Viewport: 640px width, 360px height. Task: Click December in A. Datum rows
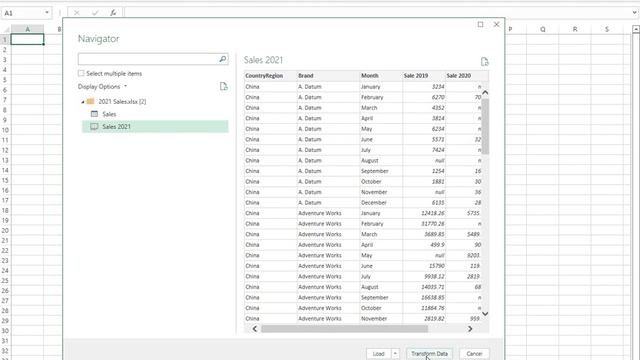pyautogui.click(x=381, y=202)
